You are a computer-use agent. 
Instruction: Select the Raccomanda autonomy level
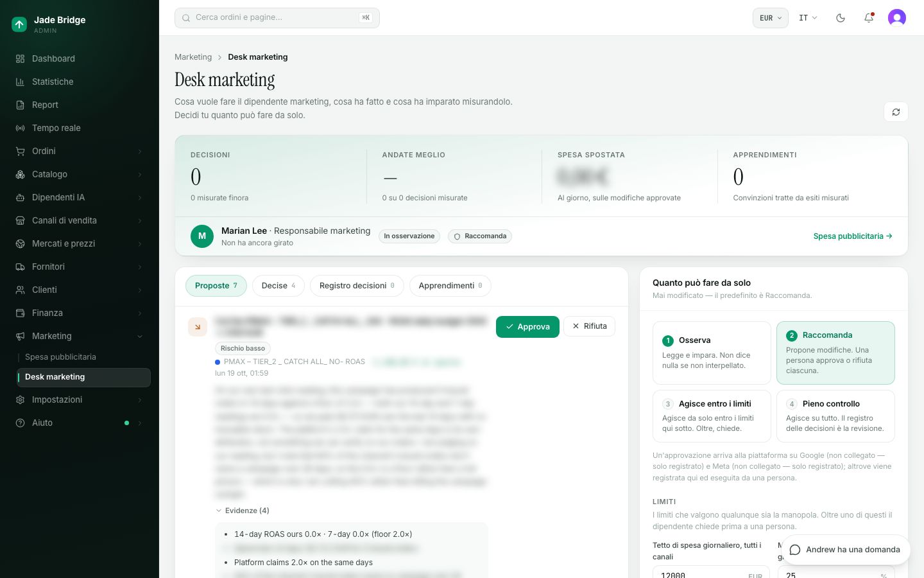click(835, 353)
